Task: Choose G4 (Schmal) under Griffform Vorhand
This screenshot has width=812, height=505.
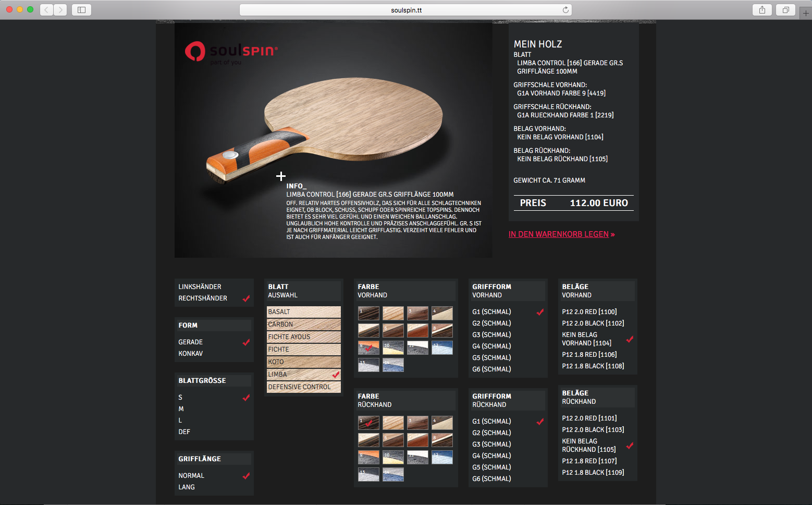Action: click(x=491, y=346)
